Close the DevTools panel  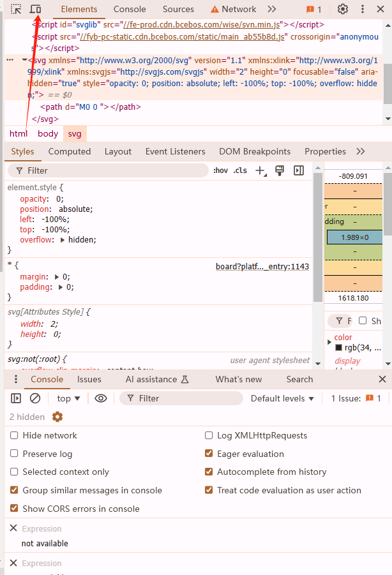(x=381, y=9)
